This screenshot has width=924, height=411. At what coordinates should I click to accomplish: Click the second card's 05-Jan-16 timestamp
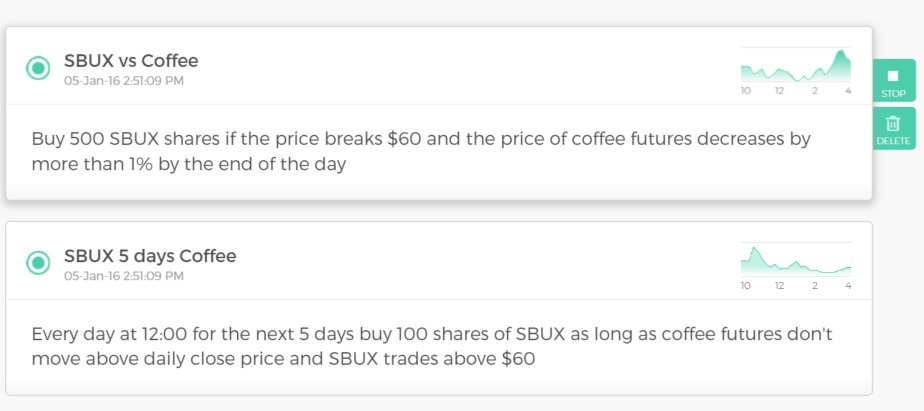pos(124,276)
